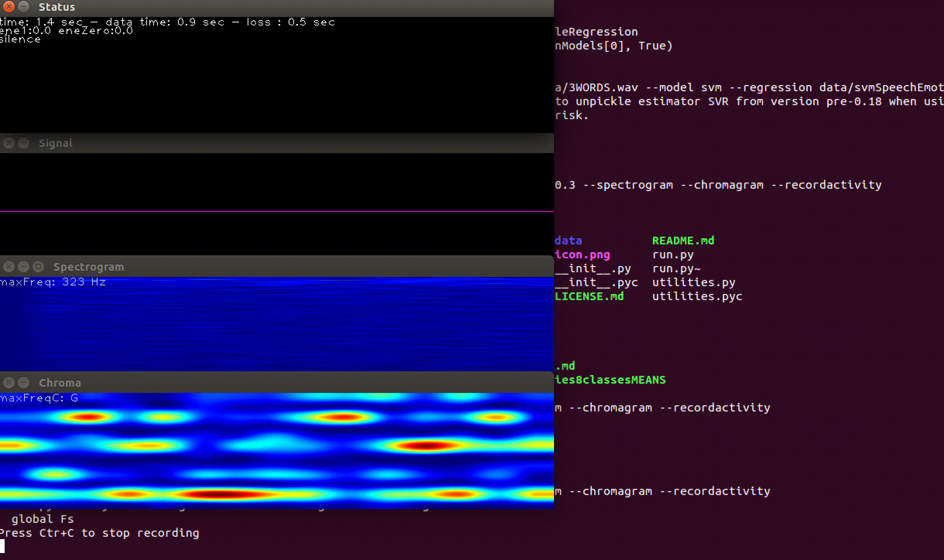Maximize the Spectrogram window

point(38,266)
